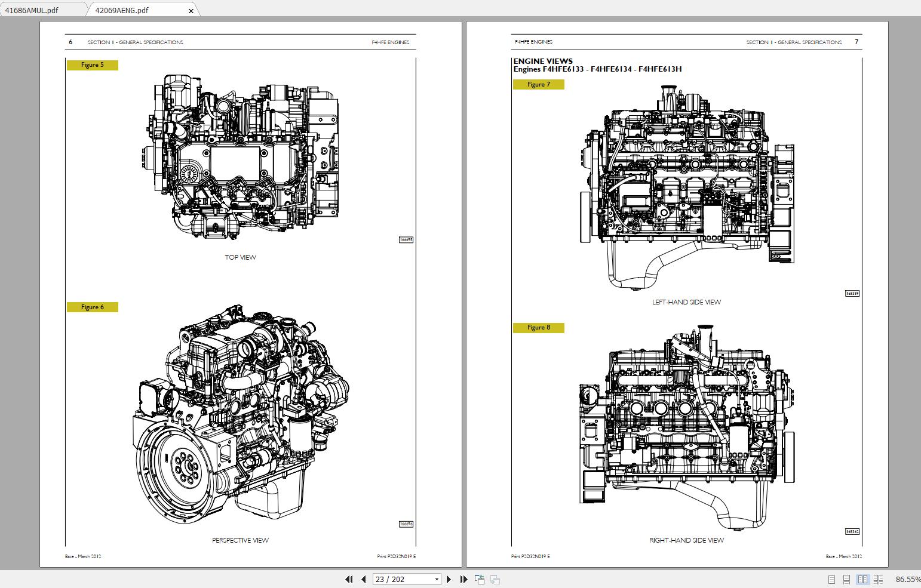Navigate to the previous page
The height and width of the screenshot is (588, 921).
(364, 579)
